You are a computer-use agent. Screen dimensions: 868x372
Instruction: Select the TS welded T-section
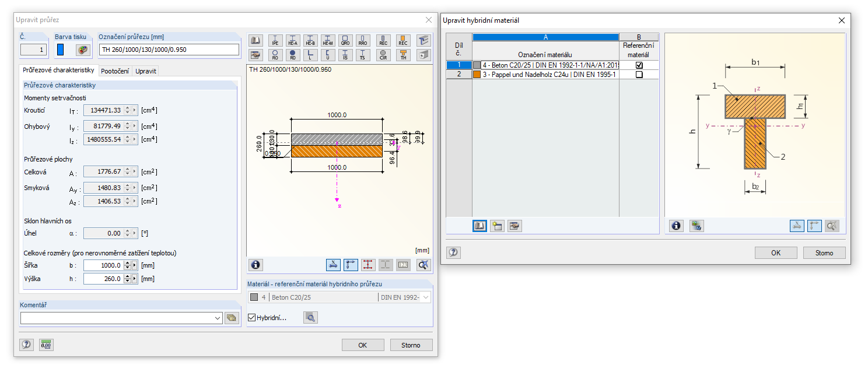point(363,55)
